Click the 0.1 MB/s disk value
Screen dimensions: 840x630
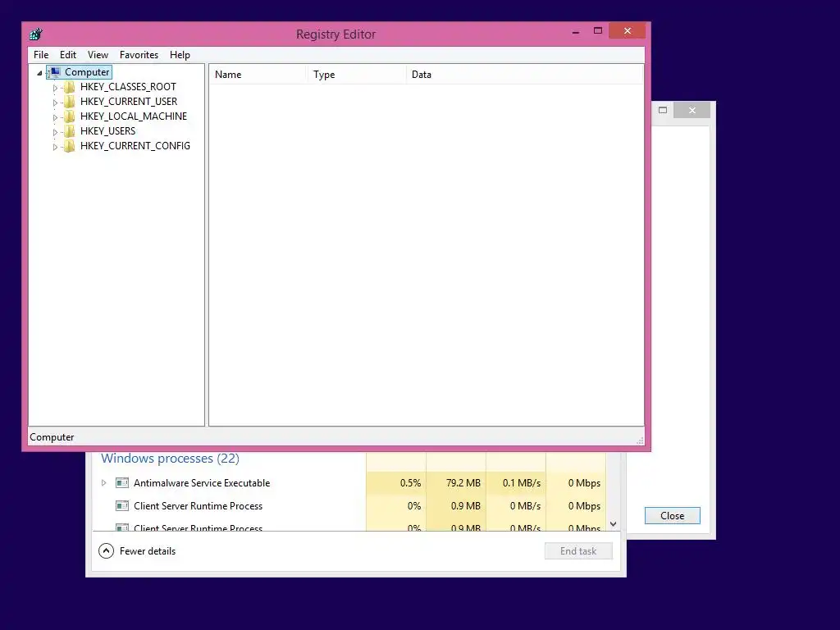(x=522, y=483)
